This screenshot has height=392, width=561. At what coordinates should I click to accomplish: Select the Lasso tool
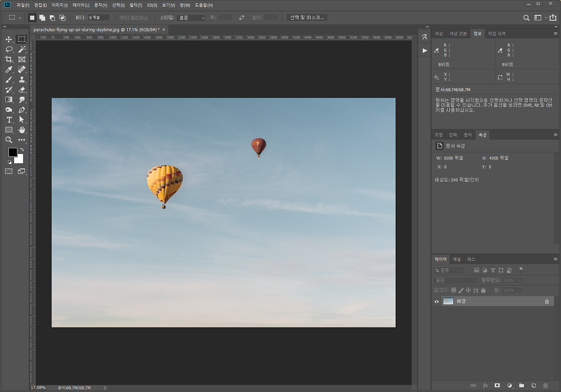tap(9, 49)
